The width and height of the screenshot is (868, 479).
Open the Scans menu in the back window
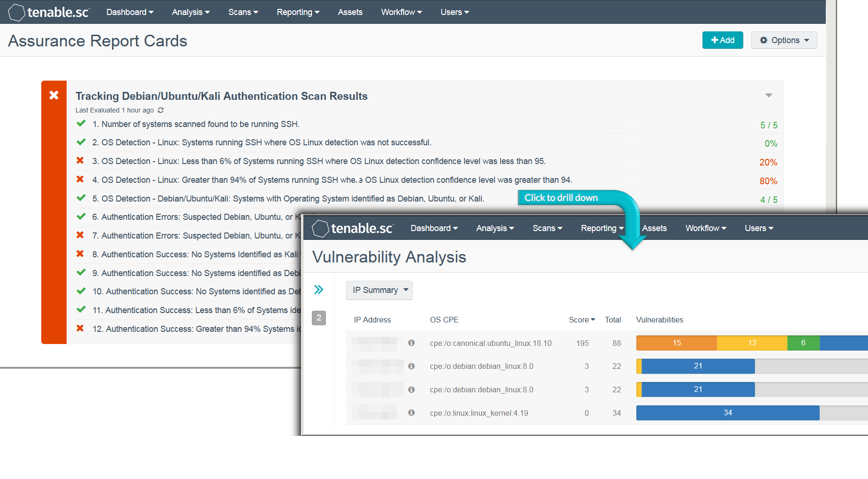coord(243,12)
